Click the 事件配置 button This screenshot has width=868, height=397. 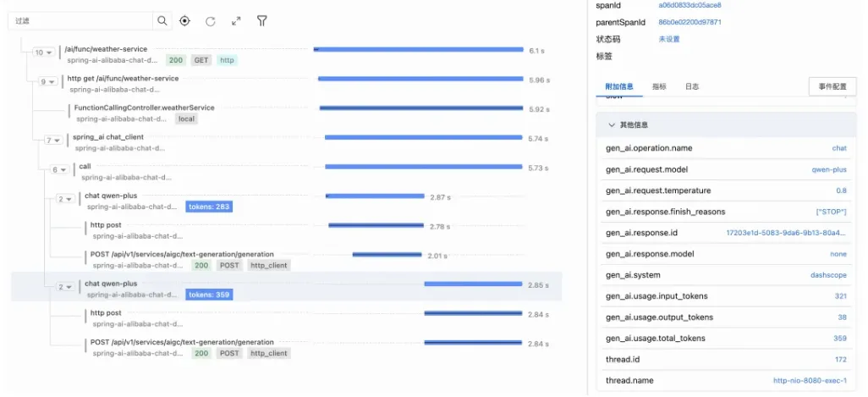coord(832,87)
